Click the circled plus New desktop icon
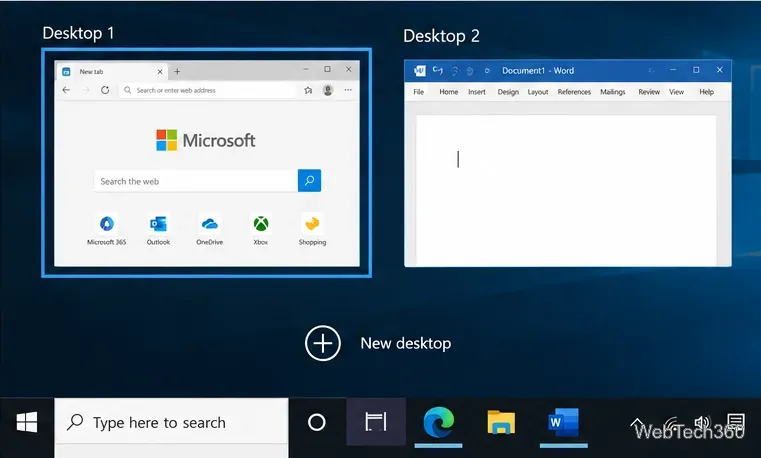 (323, 344)
